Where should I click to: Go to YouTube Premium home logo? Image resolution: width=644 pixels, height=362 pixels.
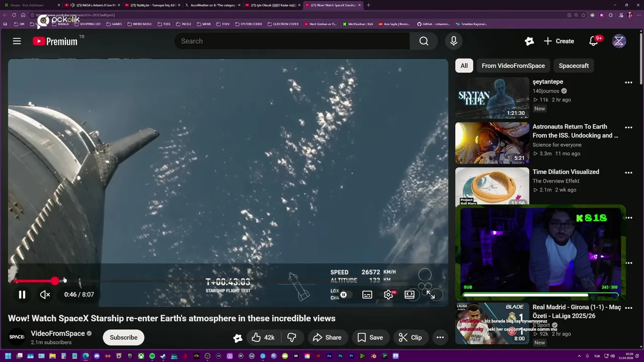tap(55, 41)
